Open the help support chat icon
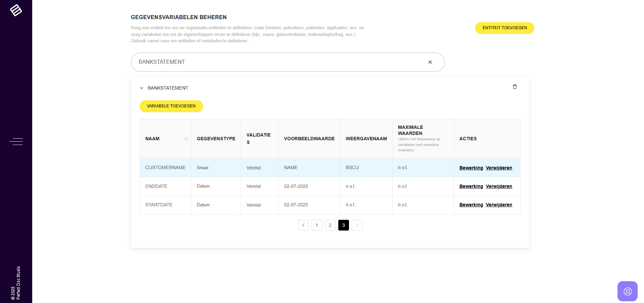Viewport: 644px width, 303px height. [627, 291]
